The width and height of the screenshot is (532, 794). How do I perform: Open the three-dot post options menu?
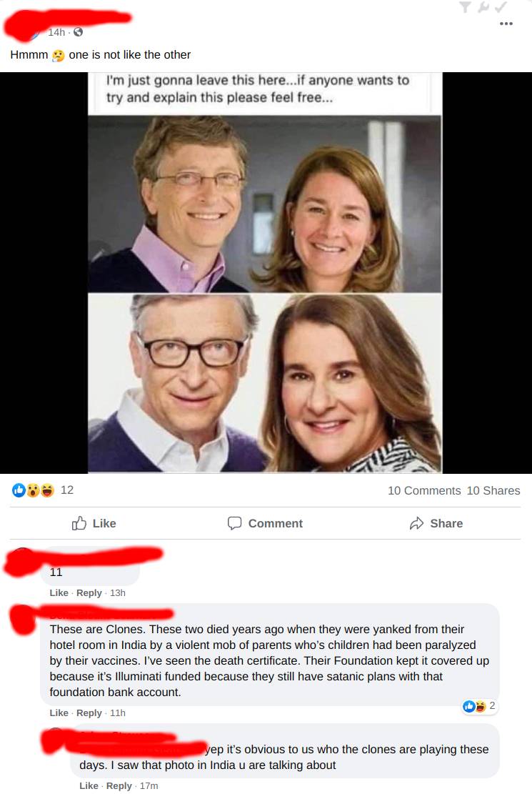click(x=506, y=24)
